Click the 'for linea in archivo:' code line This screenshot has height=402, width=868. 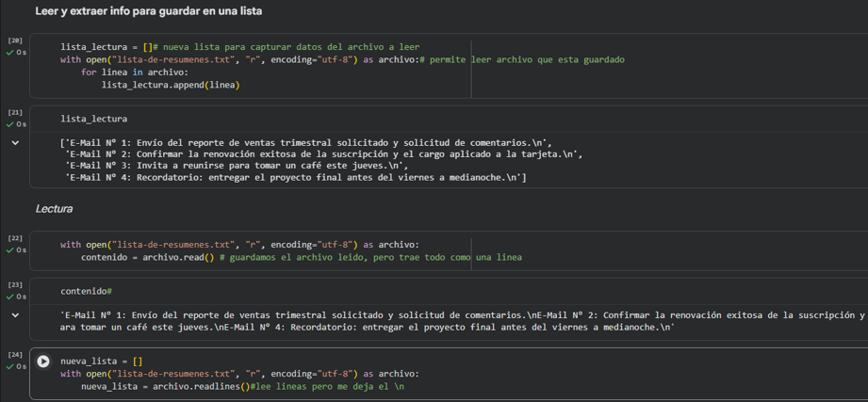135,72
